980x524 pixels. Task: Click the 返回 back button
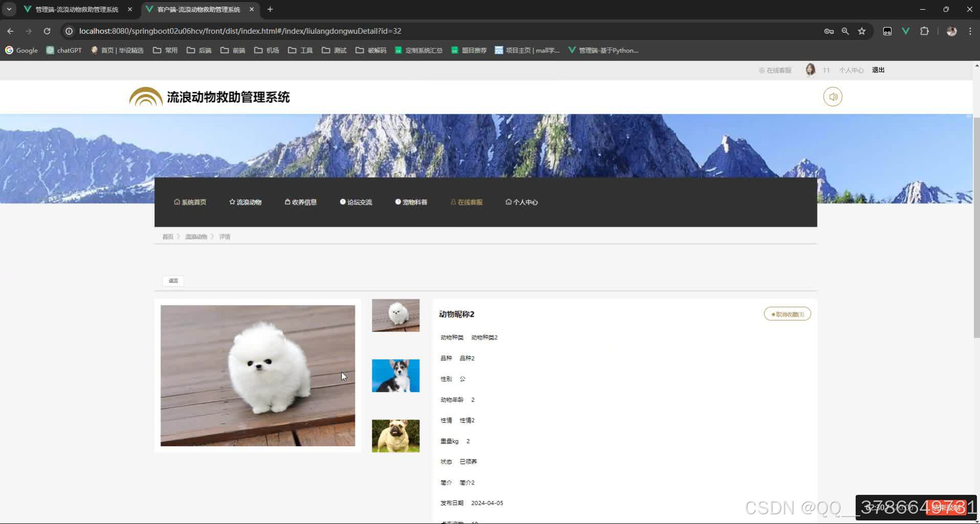coord(173,281)
